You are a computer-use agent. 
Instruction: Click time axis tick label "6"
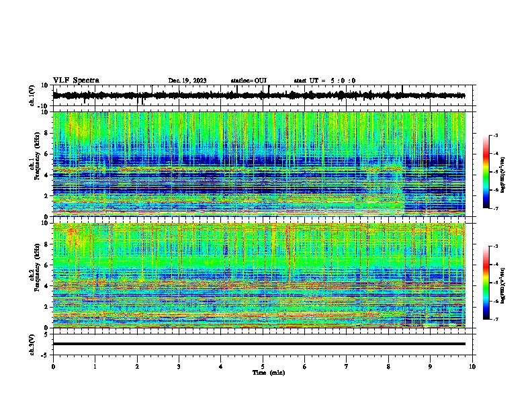[x=305, y=367]
